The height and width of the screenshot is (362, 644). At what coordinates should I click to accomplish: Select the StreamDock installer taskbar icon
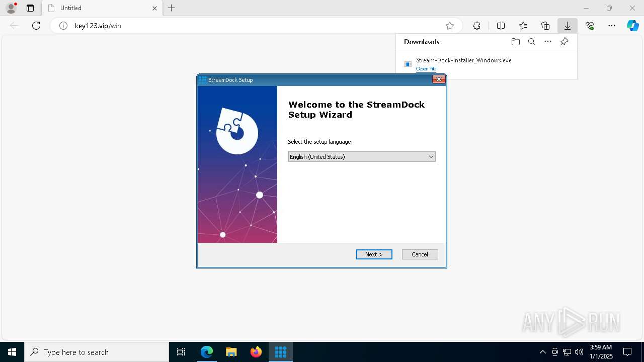280,352
